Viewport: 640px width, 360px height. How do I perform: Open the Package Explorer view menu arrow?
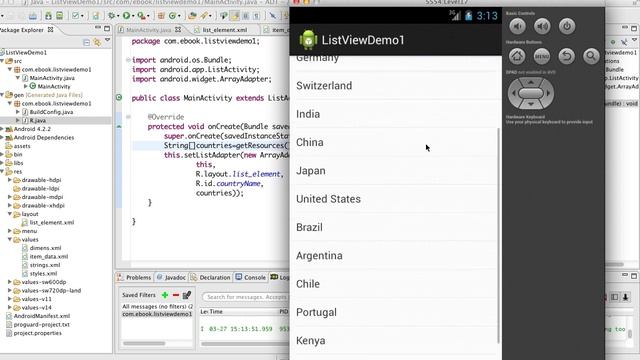[107, 40]
